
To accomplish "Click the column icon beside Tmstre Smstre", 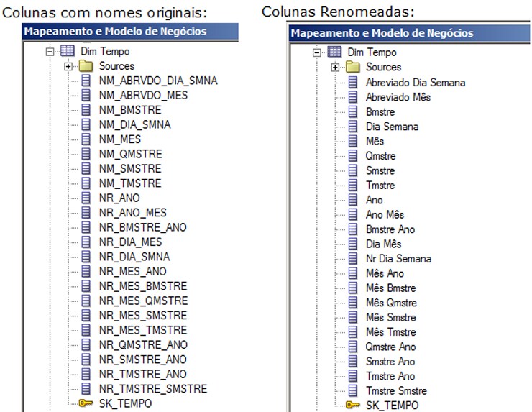I will (x=353, y=390).
